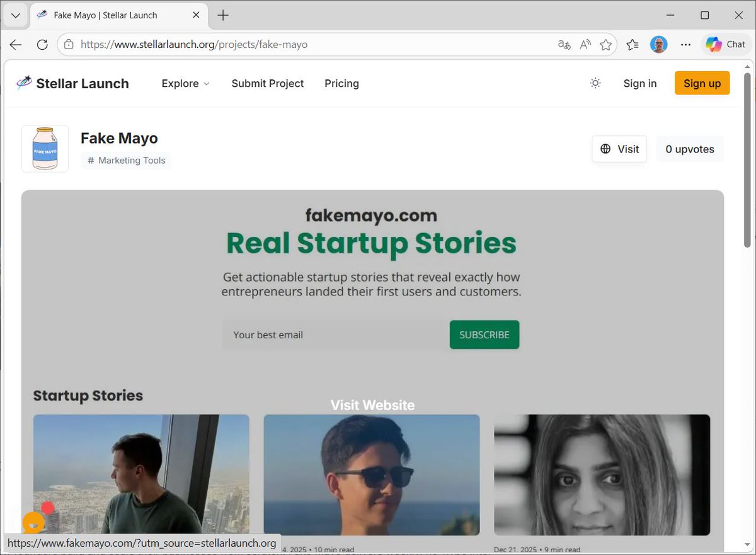Open the tab actions dropdown arrow
Image resolution: width=756 pixels, height=555 pixels.
point(16,15)
